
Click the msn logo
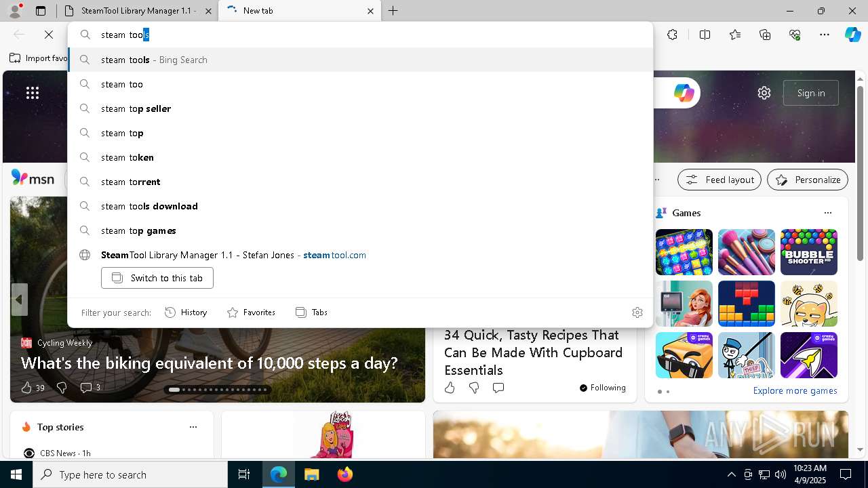[x=33, y=178]
